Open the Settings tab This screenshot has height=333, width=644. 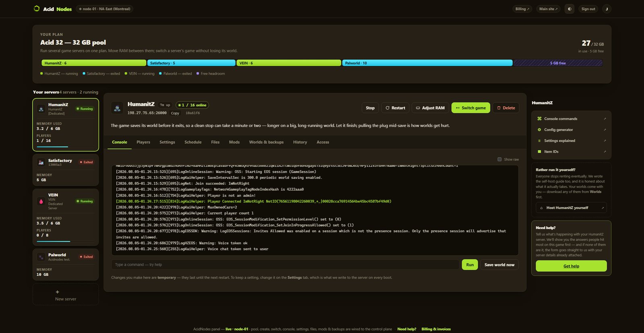167,142
